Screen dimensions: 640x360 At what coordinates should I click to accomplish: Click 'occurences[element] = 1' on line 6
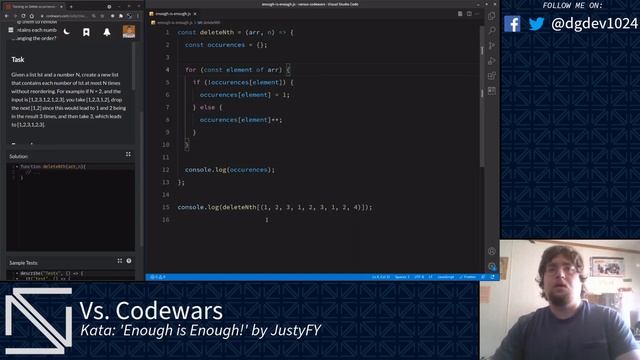244,95
